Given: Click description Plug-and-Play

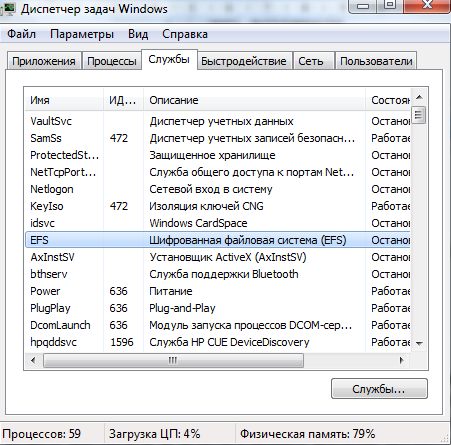Looking at the screenshot, I should tap(182, 308).
